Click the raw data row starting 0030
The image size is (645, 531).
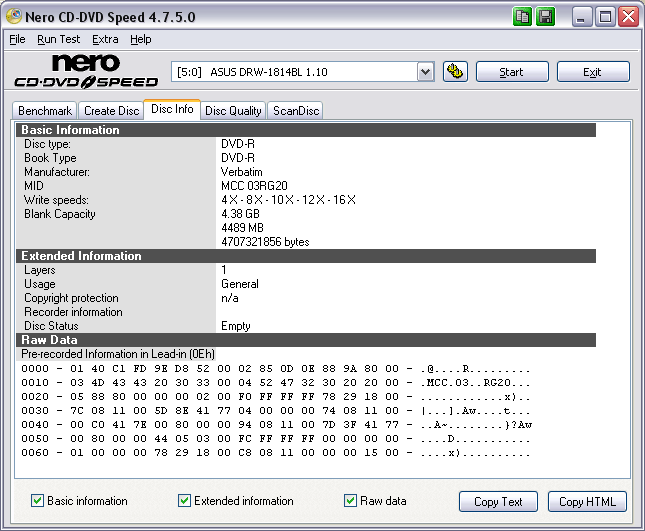pos(276,410)
